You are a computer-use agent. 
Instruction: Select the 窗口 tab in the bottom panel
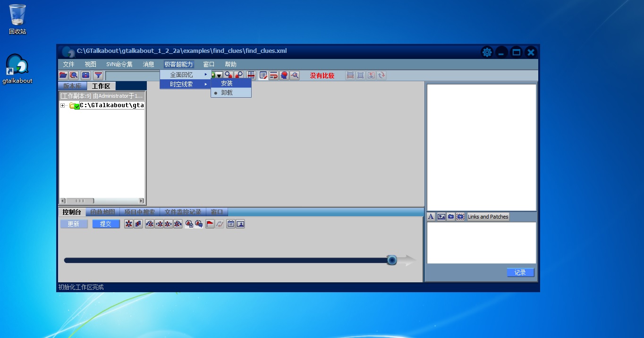point(217,212)
